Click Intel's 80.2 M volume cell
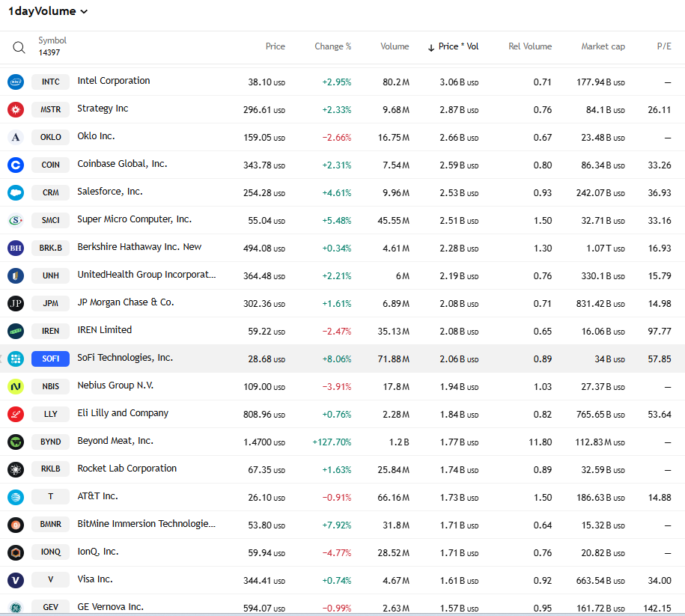The image size is (685, 616). 396,82
